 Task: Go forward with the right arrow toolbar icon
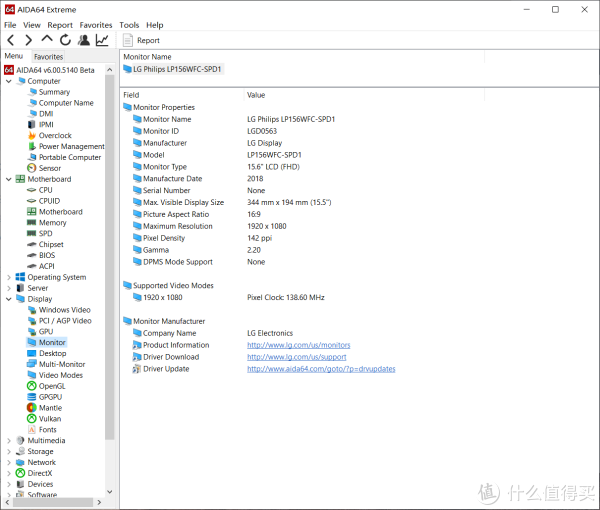(29, 40)
